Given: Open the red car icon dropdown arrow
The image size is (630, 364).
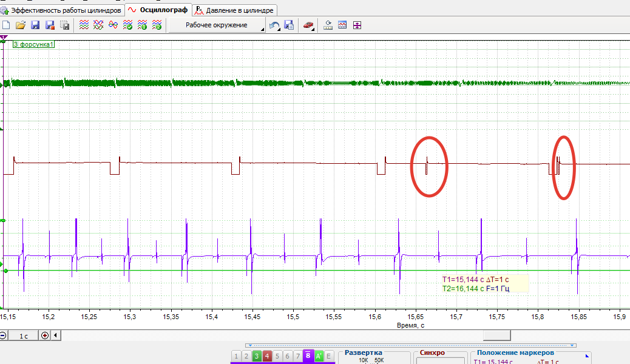Looking at the screenshot, I should [313, 29].
